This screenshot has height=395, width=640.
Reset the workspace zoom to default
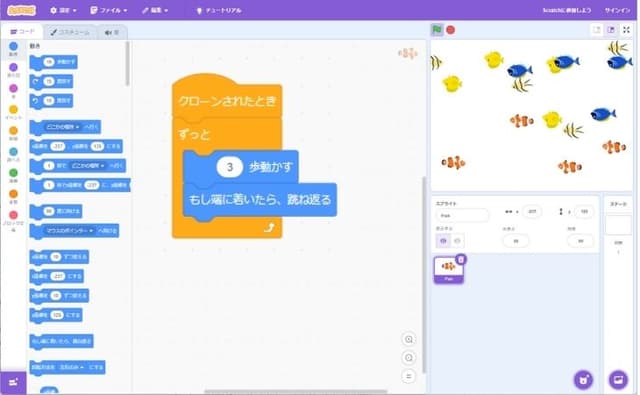coord(409,376)
